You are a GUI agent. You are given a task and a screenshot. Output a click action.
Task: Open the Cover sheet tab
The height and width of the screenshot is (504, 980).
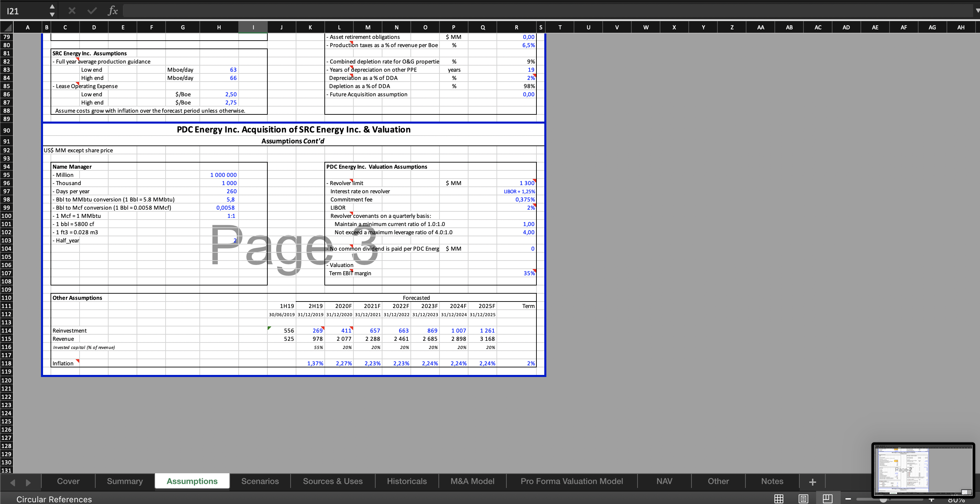pos(68,481)
